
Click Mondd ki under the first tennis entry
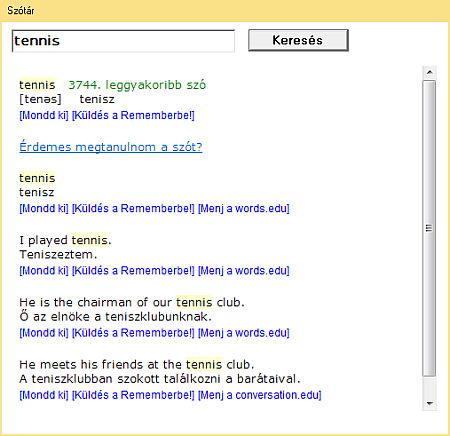click(x=44, y=115)
